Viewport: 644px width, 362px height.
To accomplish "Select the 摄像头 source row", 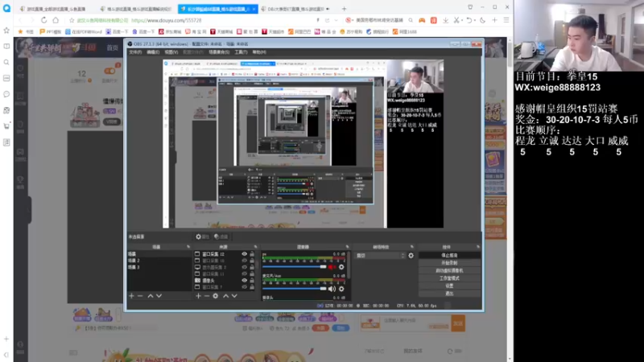I will point(225,280).
